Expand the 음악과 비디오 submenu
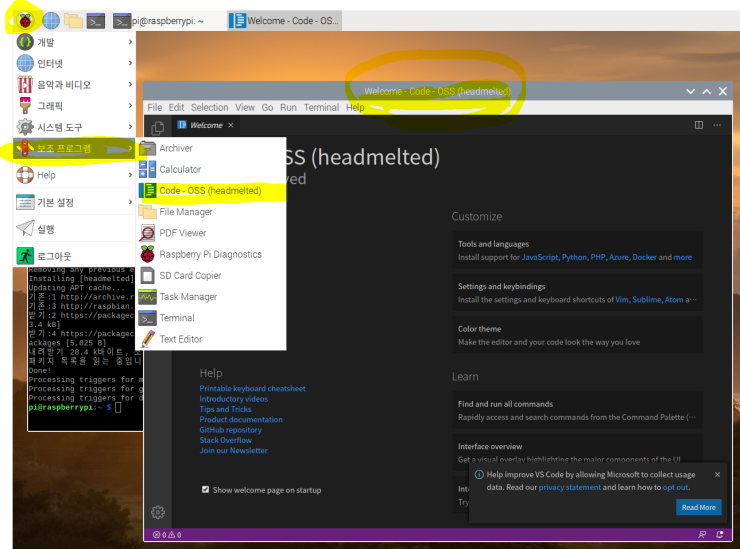Viewport: 740px width, 549px height. [x=75, y=84]
